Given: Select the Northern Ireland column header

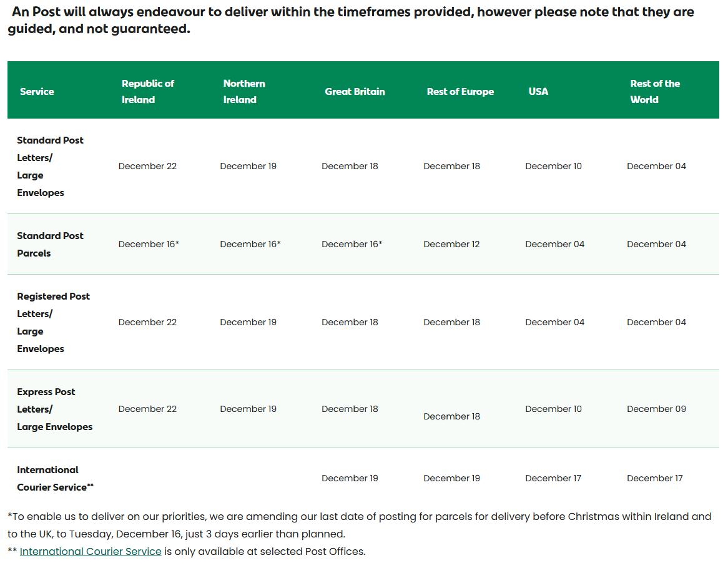Looking at the screenshot, I should [x=244, y=92].
